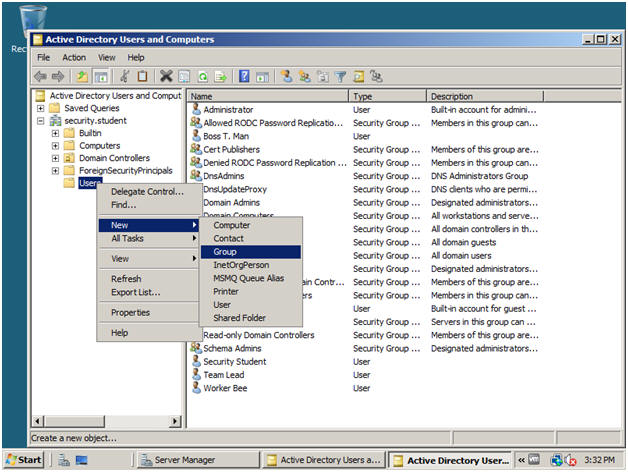Open the View submenu in the context menu
Screen dimensions: 628x472
(149, 259)
